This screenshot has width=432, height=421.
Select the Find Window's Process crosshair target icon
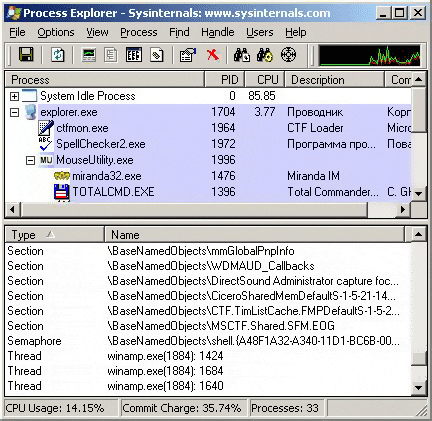[x=288, y=55]
